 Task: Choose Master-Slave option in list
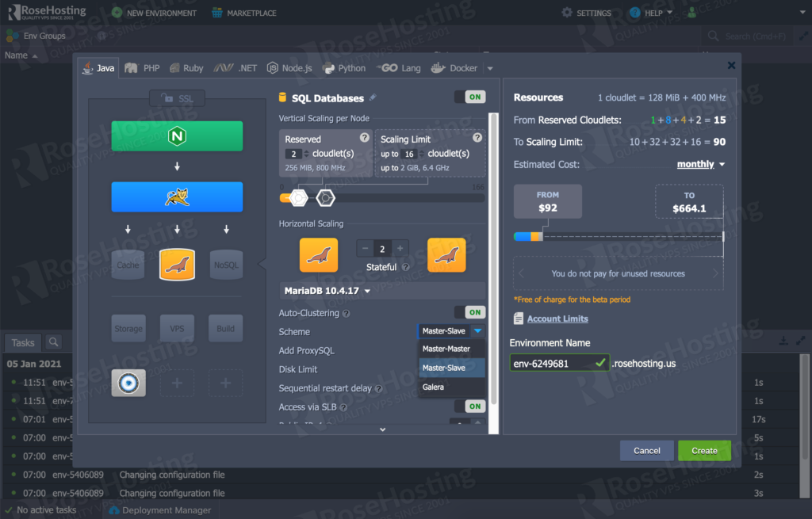pos(451,368)
